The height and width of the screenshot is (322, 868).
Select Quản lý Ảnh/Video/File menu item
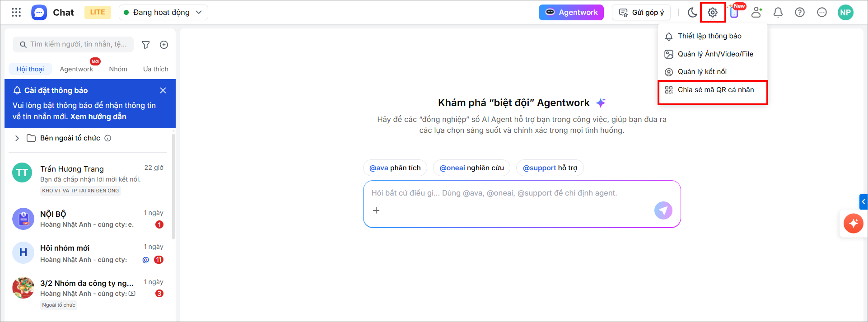[x=713, y=54]
